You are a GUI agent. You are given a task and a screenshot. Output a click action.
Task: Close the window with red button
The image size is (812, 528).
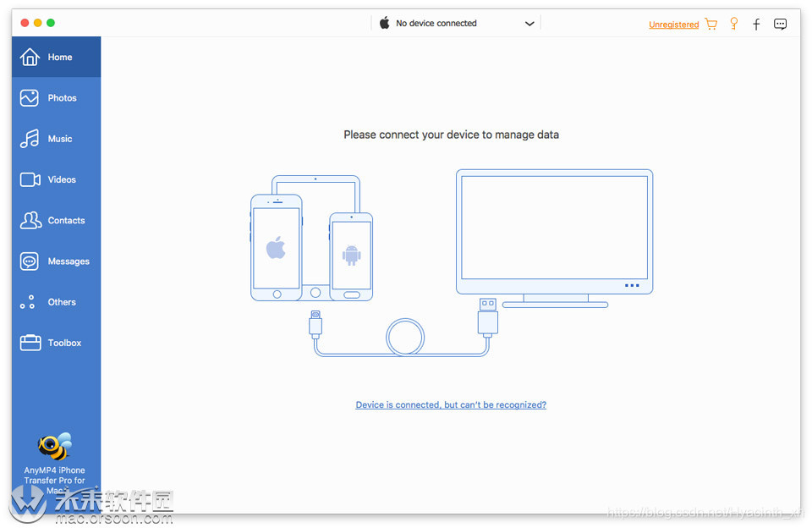pos(25,23)
